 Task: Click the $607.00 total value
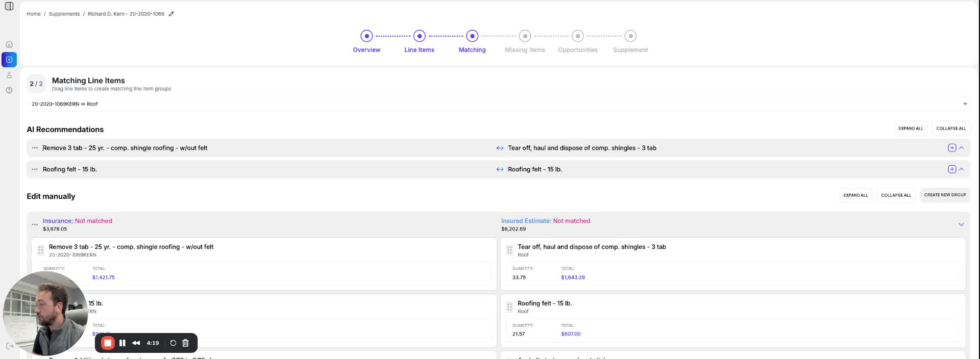click(x=571, y=334)
